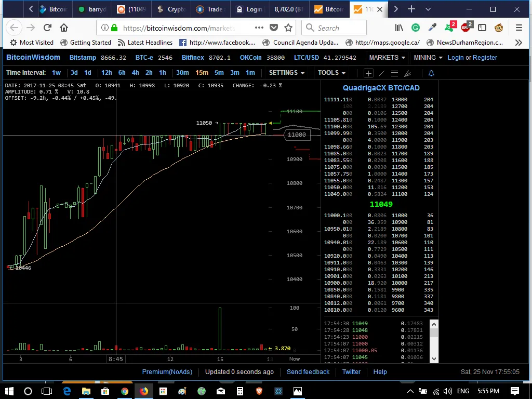This screenshot has width=532, height=399.
Task: Set time interval to 6h
Action: (x=122, y=73)
